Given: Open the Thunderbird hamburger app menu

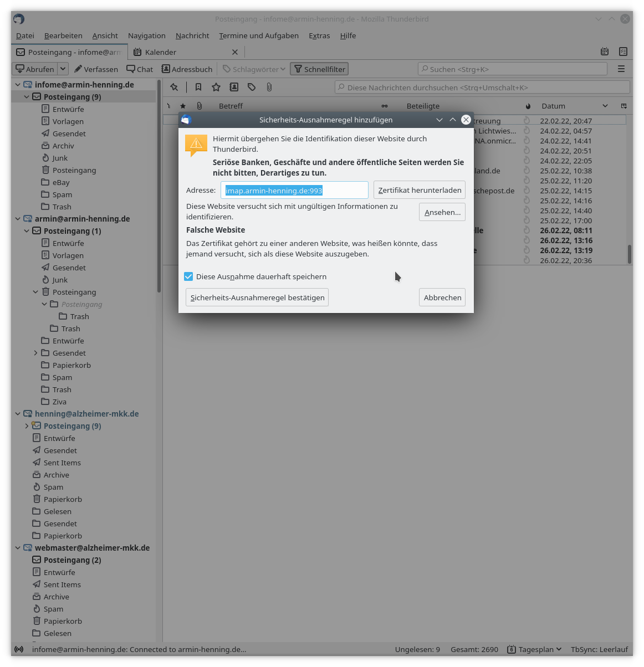Looking at the screenshot, I should [621, 69].
